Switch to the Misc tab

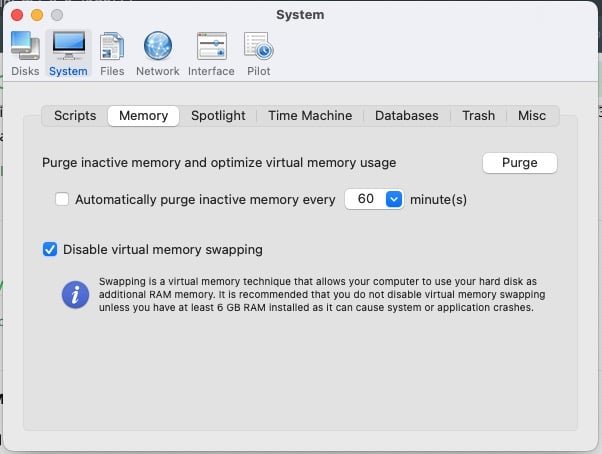tap(532, 116)
